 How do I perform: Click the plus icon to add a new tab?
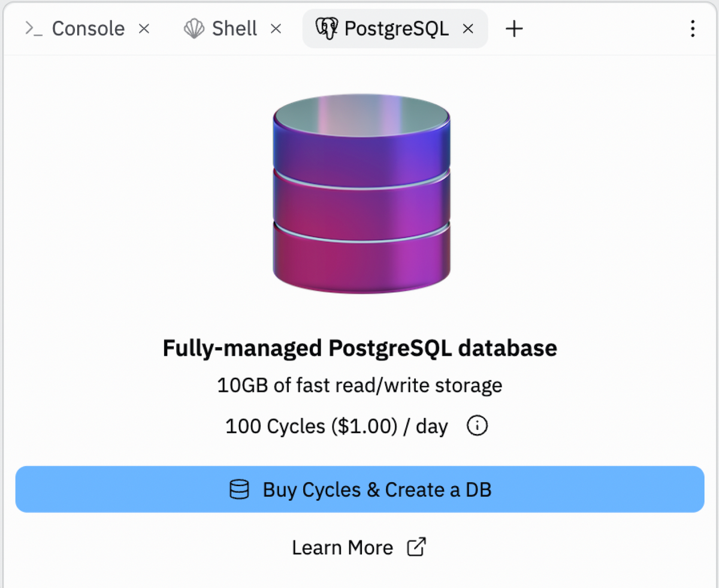[513, 28]
